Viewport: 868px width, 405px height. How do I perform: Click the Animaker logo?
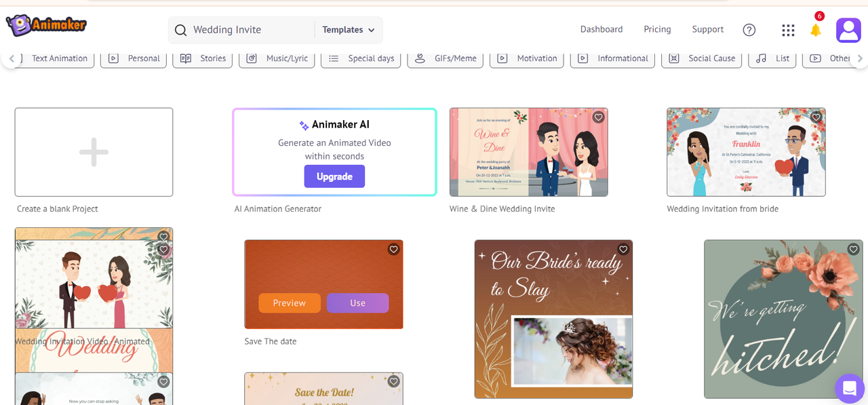pyautogui.click(x=46, y=26)
